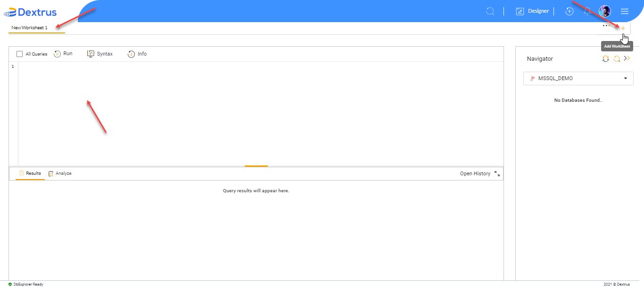Add a new worksheet with plus icon
The height and width of the screenshot is (287, 644).
[x=623, y=28]
